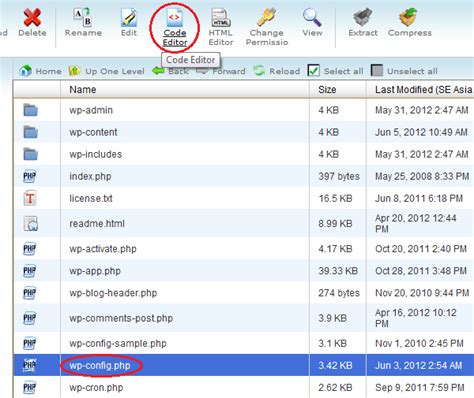
Task: Click the Sep 9, 2011 7:59 PM date
Action: 420,387
